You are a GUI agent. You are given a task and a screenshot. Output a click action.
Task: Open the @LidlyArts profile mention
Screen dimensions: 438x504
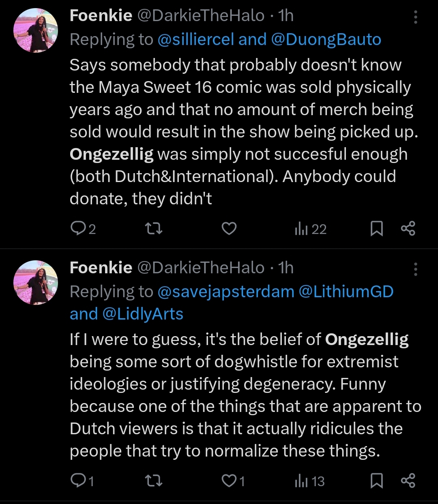[143, 314]
